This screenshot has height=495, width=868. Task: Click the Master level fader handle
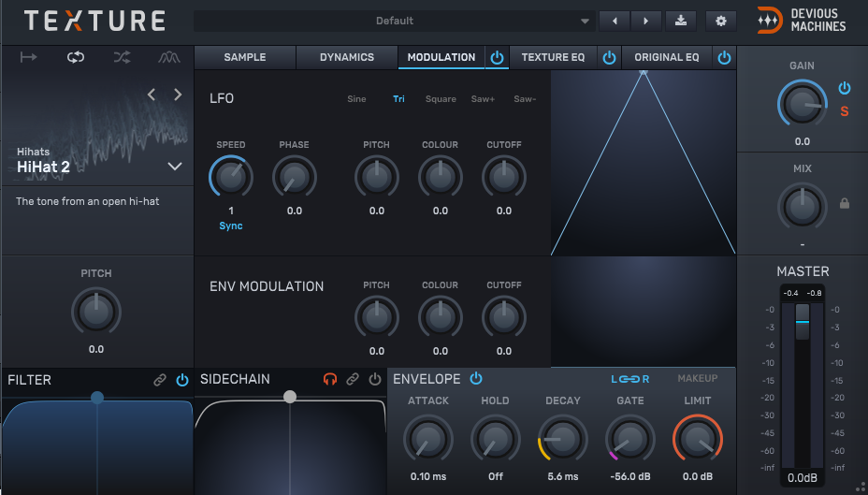[x=803, y=321]
